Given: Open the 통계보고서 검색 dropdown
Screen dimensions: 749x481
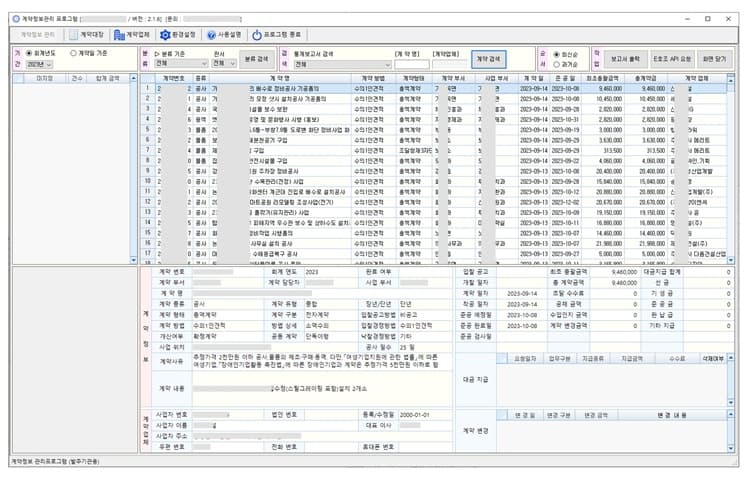Looking at the screenshot, I should 342,64.
